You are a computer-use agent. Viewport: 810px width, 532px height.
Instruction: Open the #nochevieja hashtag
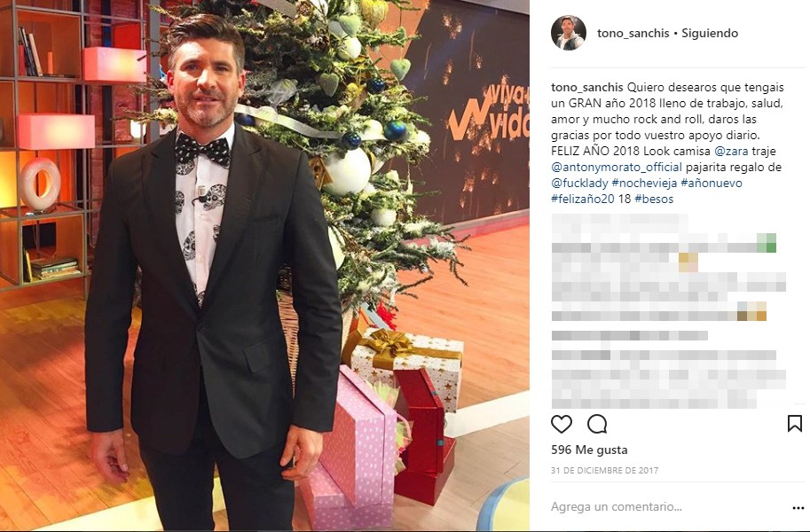coord(644,183)
